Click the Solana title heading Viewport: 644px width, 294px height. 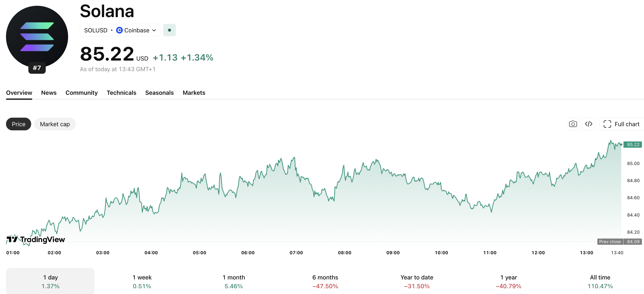pyautogui.click(x=107, y=11)
